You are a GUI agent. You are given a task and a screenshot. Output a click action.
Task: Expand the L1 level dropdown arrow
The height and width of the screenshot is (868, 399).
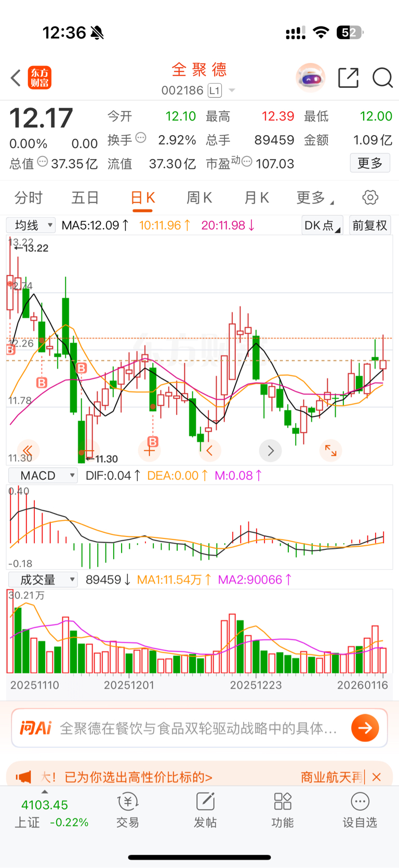click(x=232, y=90)
